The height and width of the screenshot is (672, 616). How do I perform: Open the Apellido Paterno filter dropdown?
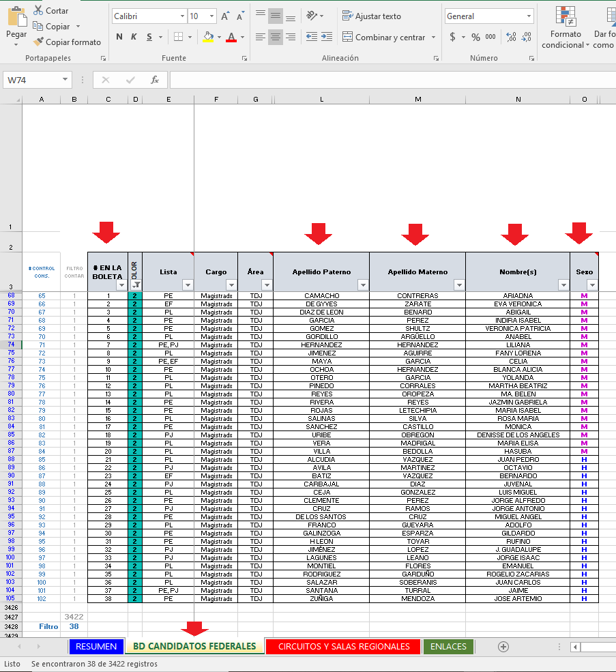point(362,285)
